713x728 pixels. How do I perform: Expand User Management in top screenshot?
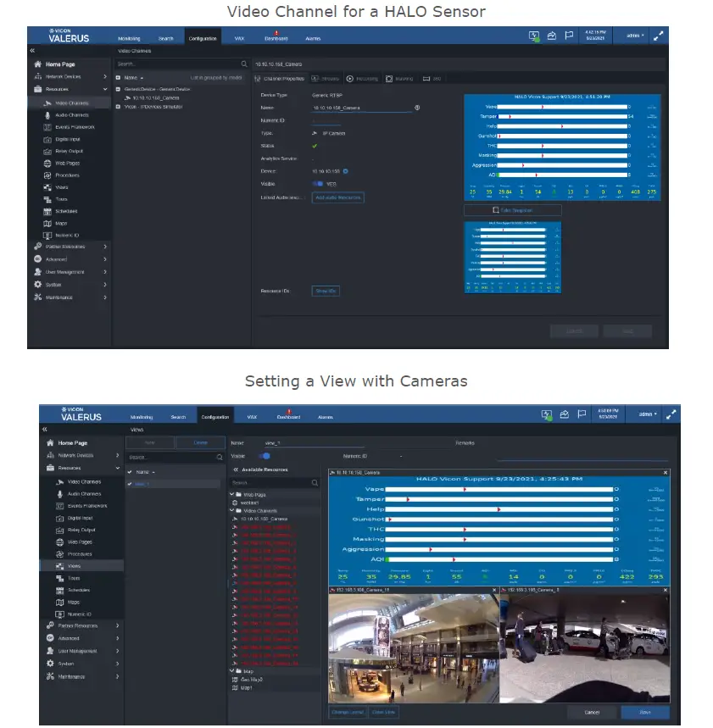tap(105, 271)
